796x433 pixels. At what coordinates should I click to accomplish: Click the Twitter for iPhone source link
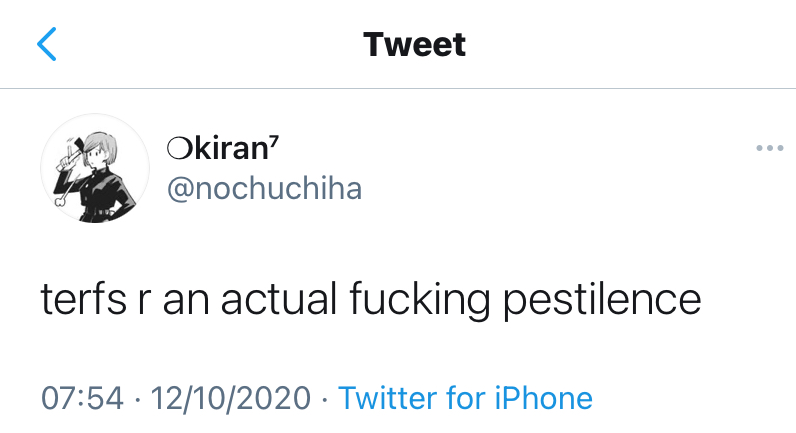(465, 398)
